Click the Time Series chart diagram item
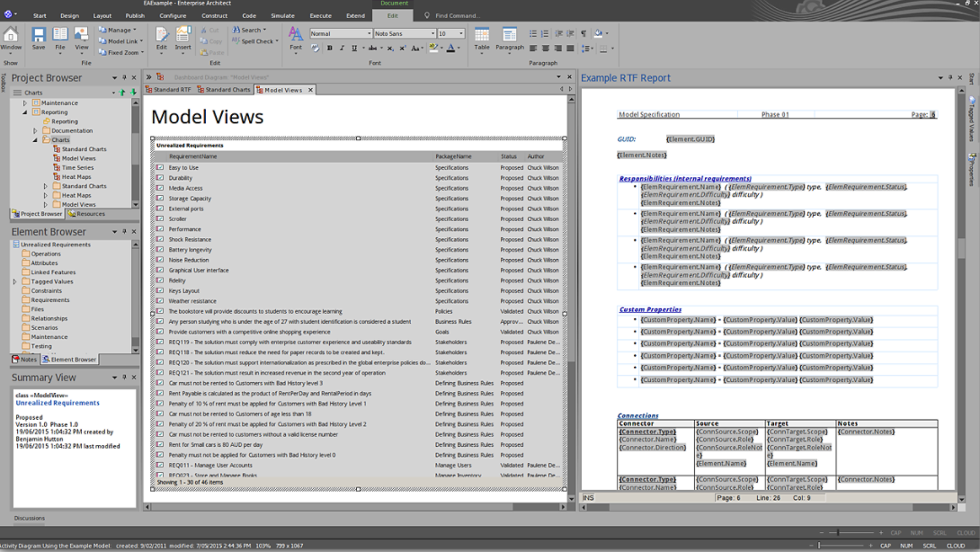This screenshot has height=552, width=980. (x=77, y=167)
